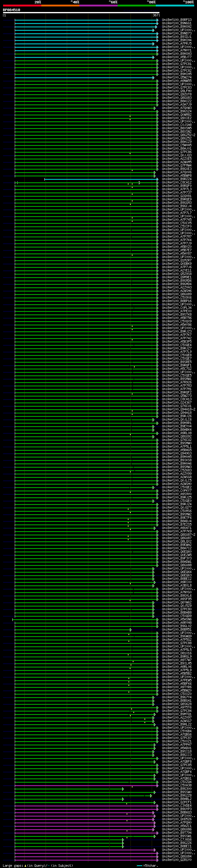This screenshot has height=868, width=197.
Task: Open the entry UniRef100_Q8GU83
Action: click(x=177, y=98)
